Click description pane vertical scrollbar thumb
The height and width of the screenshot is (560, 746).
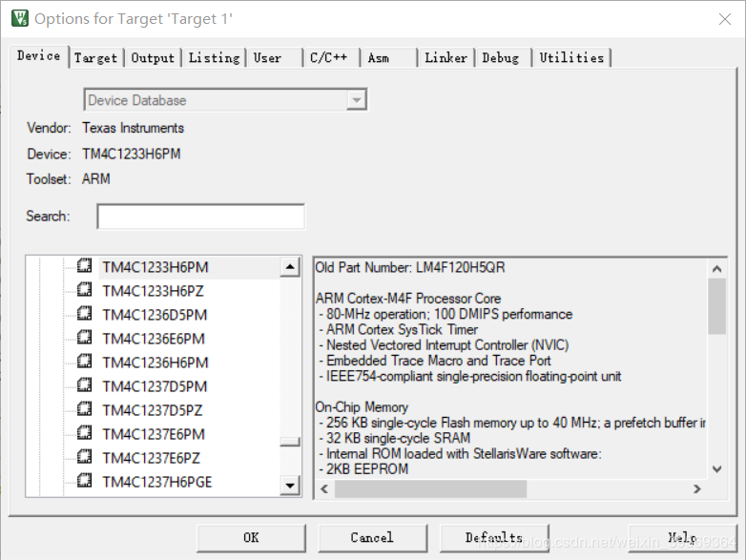pos(717,306)
